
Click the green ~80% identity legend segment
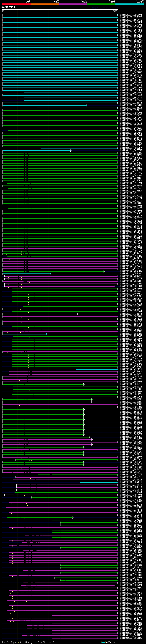coord(101,4)
